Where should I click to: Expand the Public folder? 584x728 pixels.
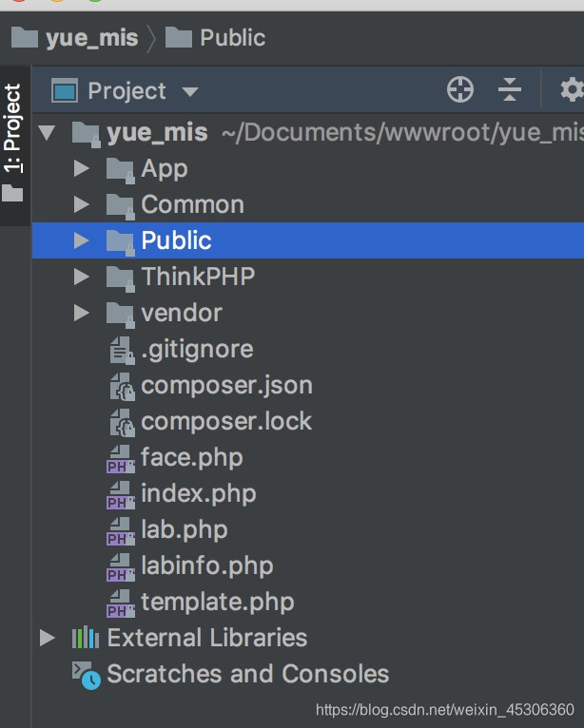coord(81,240)
